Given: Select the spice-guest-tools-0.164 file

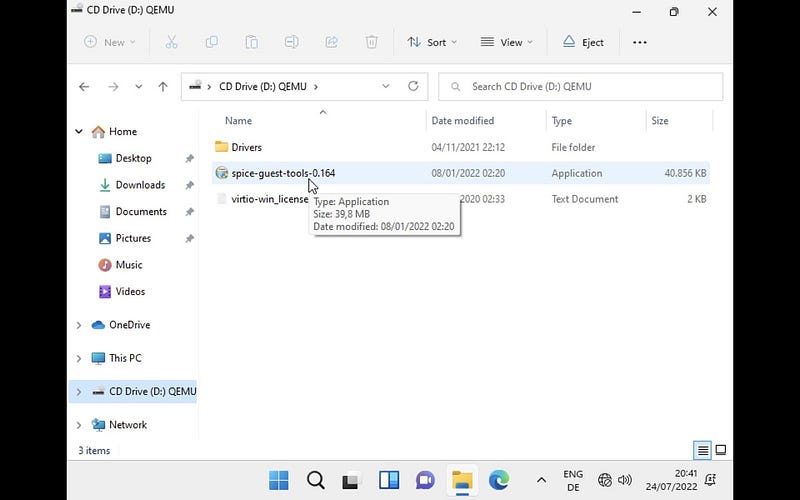Looking at the screenshot, I should (461, 173).
